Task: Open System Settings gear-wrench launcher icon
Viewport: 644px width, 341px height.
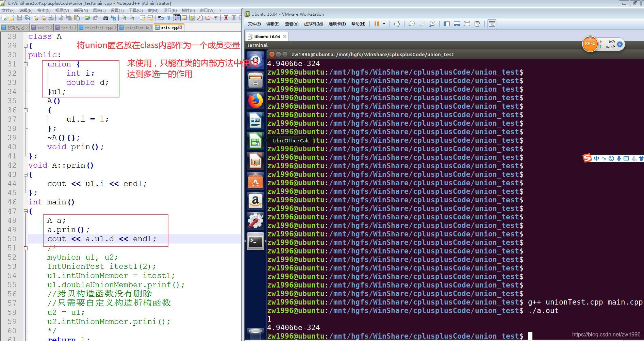Action: pyautogui.click(x=255, y=221)
